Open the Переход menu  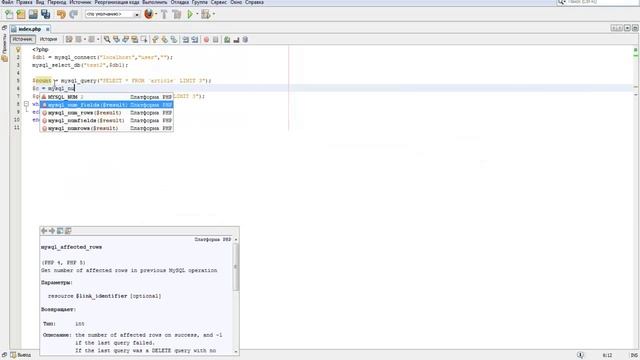pyautogui.click(x=57, y=2)
